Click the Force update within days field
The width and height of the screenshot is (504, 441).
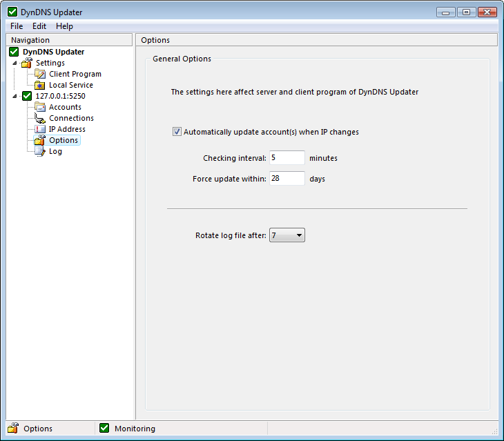[x=287, y=179]
